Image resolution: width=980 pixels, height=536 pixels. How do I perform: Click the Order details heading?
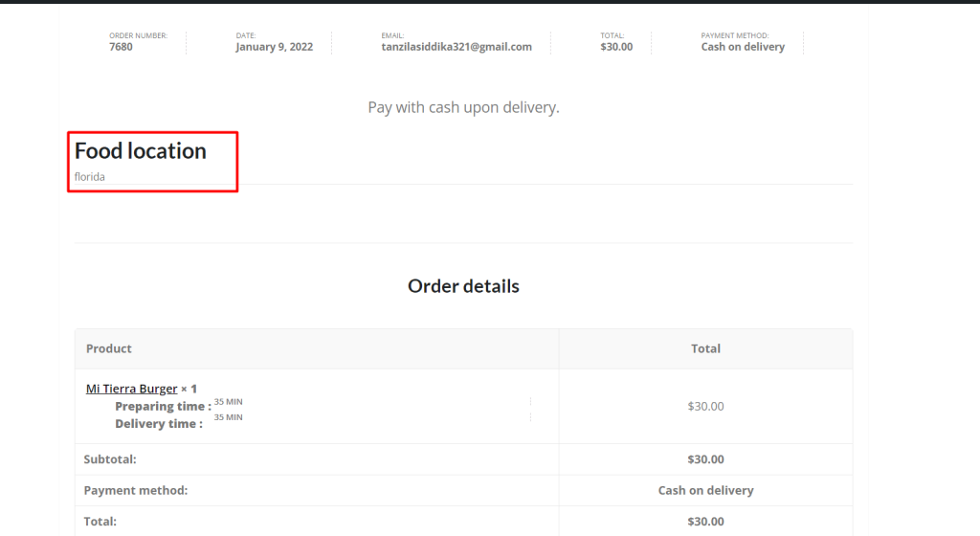[463, 286]
